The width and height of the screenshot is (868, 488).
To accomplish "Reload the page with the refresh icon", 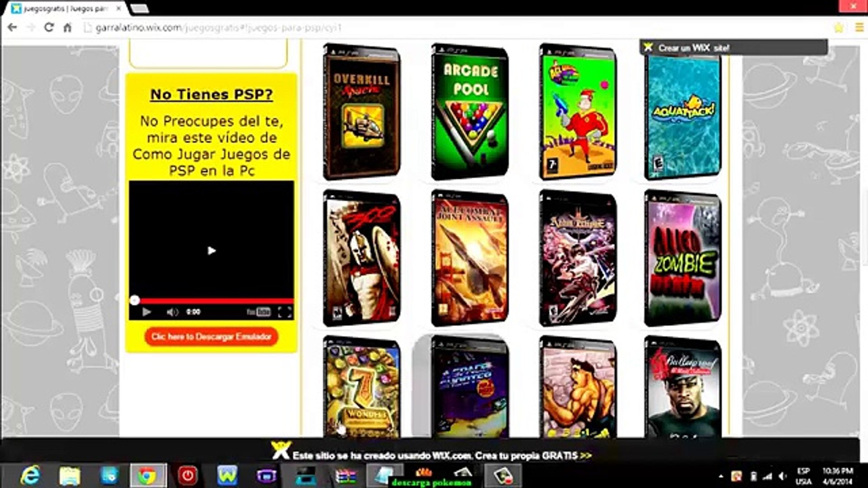I will [49, 28].
